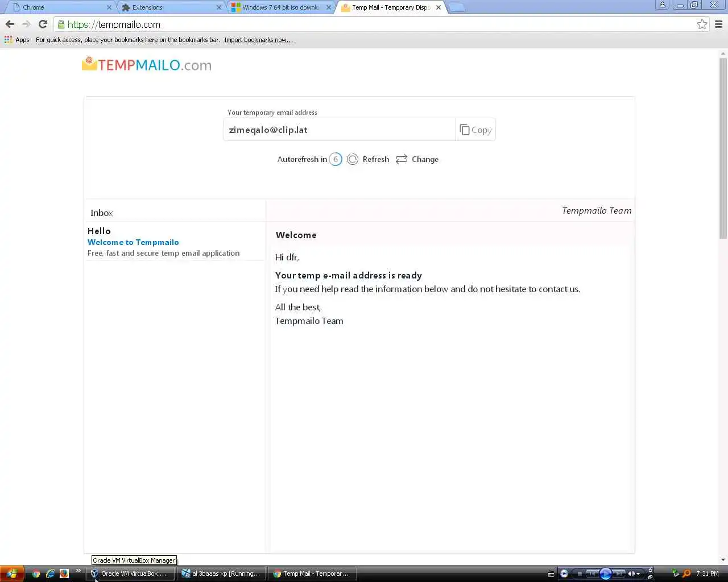The image size is (728, 582).
Task: Open a new browser tab
Action: [456, 7]
